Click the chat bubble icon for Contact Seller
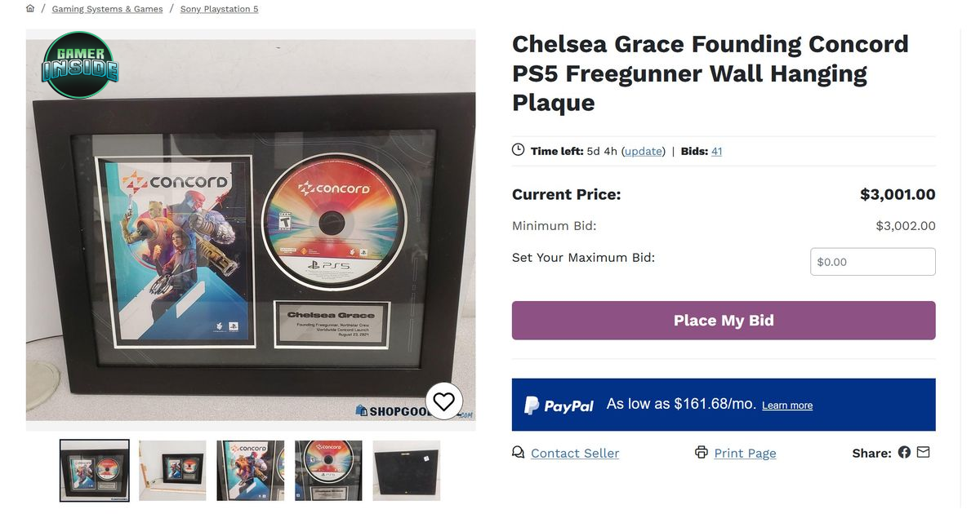The width and height of the screenshot is (980, 514). [x=518, y=453]
